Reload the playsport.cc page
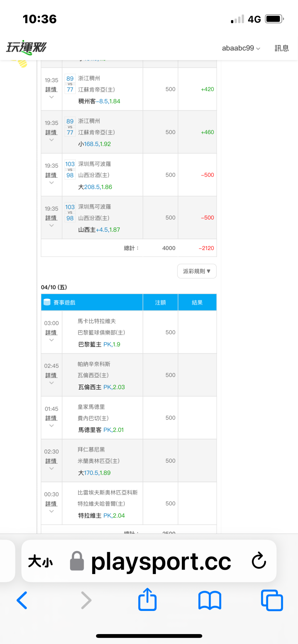The width and height of the screenshot is (298, 644). 259,561
